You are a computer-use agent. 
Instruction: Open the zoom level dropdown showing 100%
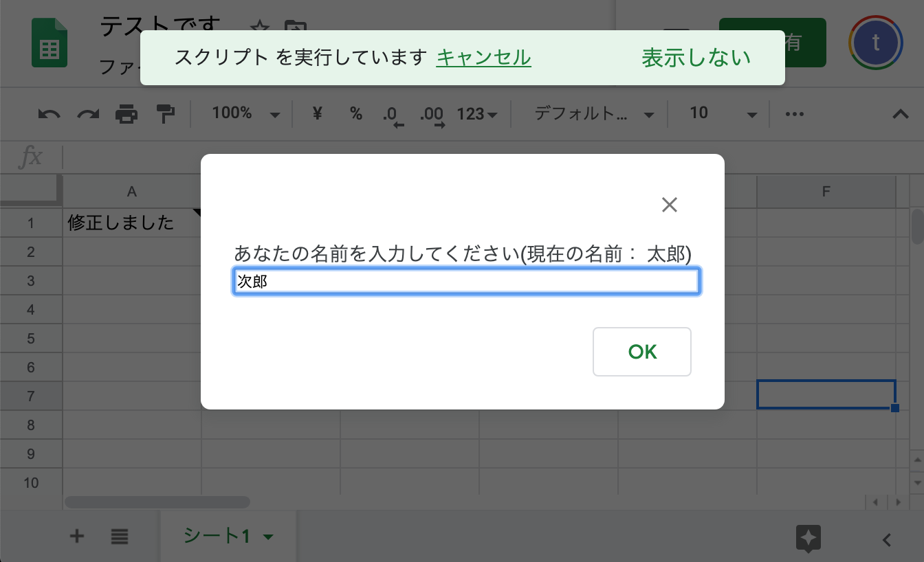click(243, 113)
